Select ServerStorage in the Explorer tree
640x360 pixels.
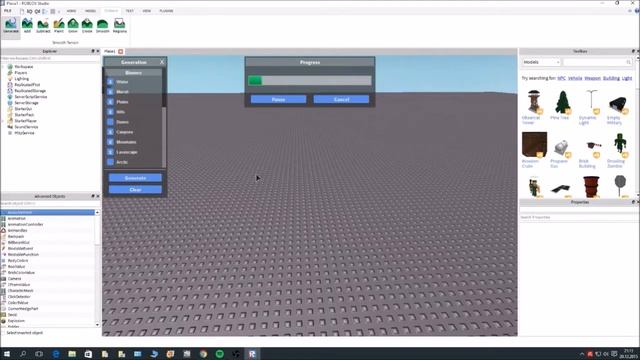click(26, 103)
